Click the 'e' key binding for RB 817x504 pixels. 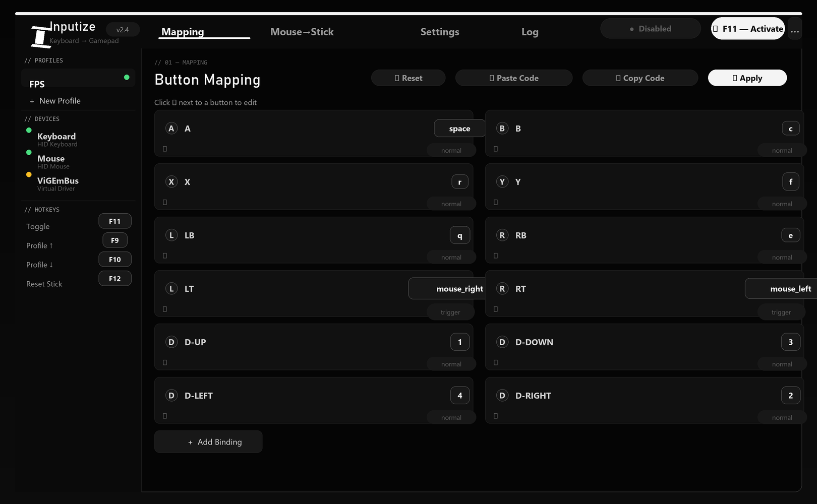pyautogui.click(x=791, y=235)
